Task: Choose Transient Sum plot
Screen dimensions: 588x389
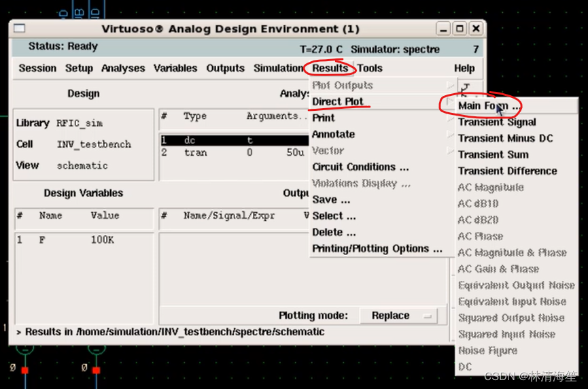Action: coord(517,155)
